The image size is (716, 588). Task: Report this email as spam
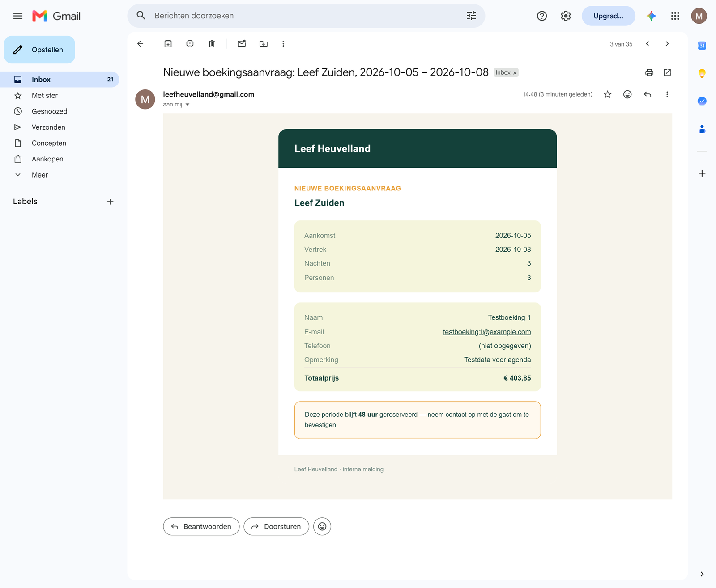coord(190,44)
